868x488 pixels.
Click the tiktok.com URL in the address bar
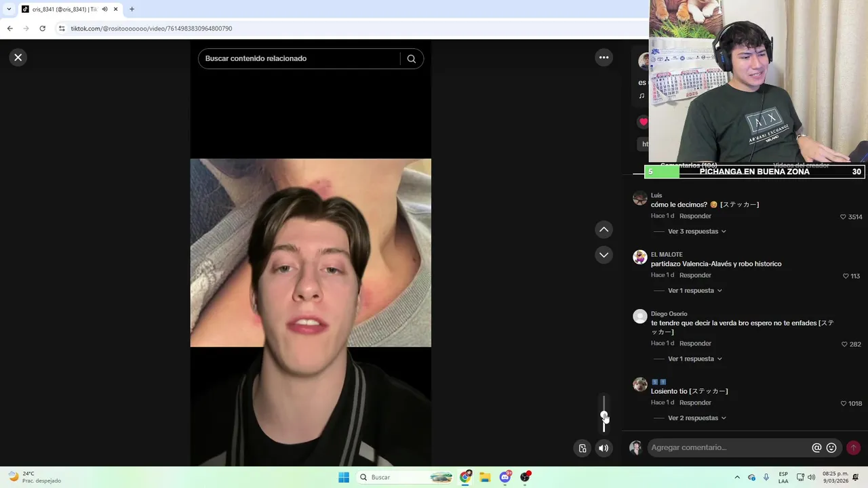pos(151,28)
